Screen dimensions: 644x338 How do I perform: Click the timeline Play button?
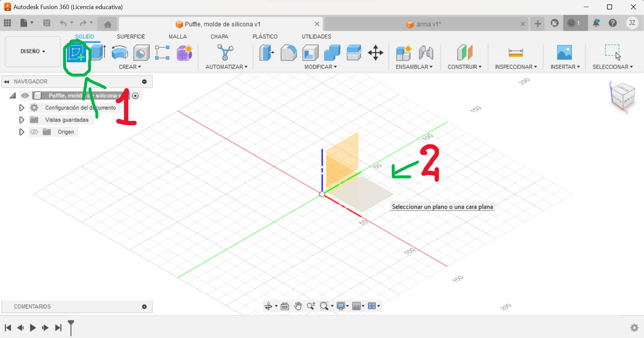tap(33, 328)
